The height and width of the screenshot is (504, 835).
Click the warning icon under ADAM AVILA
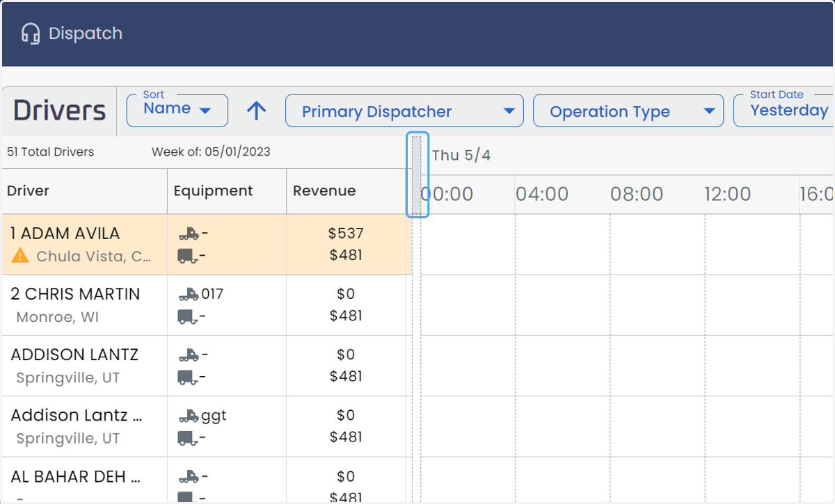point(20,257)
